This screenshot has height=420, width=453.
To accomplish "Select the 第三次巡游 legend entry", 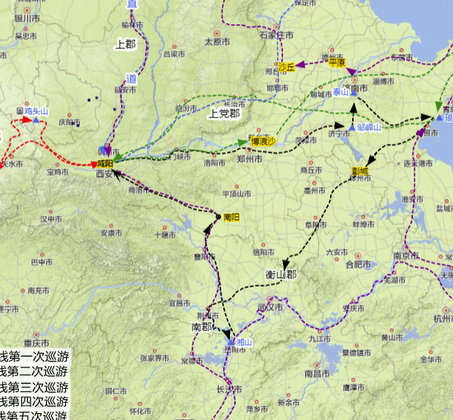I will point(35,387).
